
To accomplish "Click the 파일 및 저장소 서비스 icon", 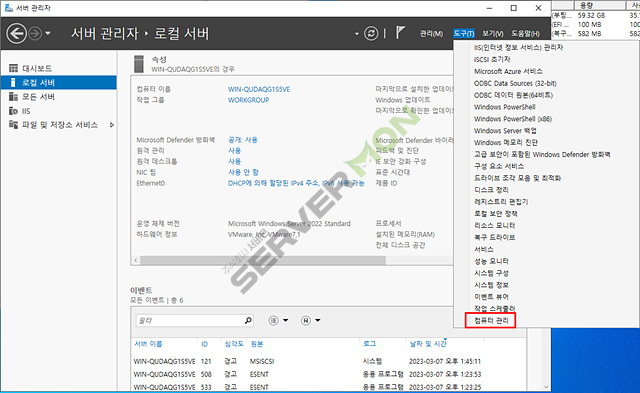I will coord(13,125).
